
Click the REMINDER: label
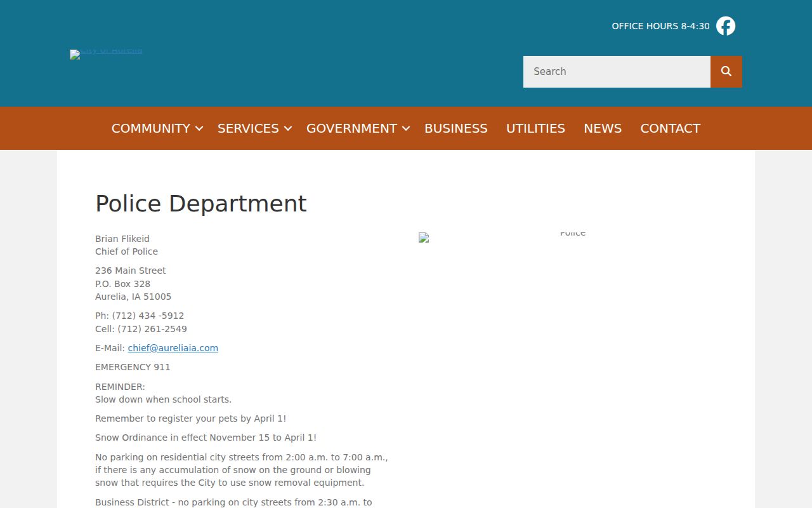click(x=120, y=387)
